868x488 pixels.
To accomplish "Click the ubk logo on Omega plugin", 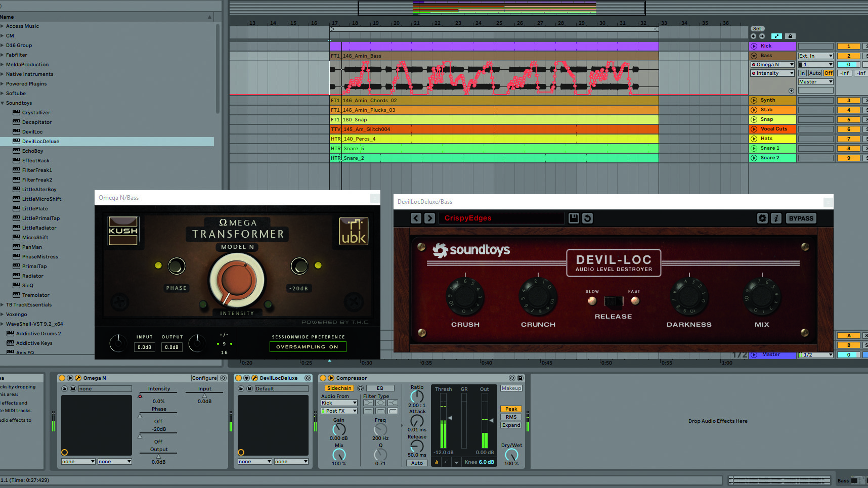I will tap(354, 232).
